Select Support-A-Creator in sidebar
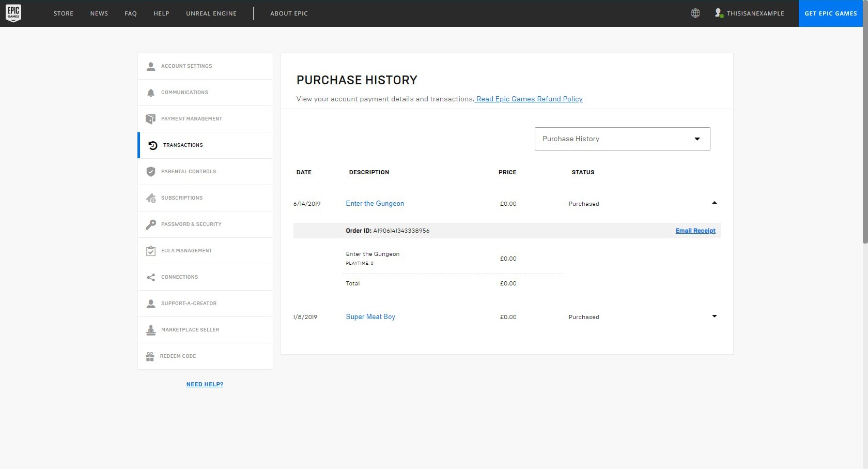The image size is (868, 469). [x=205, y=304]
